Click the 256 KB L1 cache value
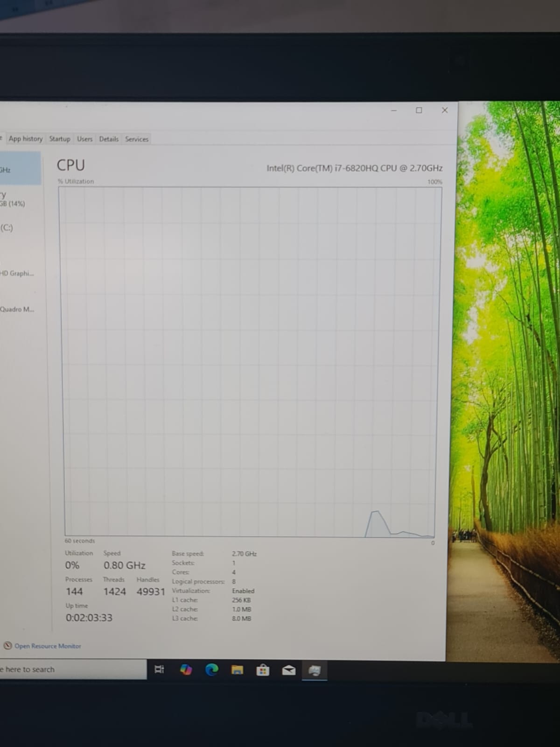 click(x=241, y=600)
